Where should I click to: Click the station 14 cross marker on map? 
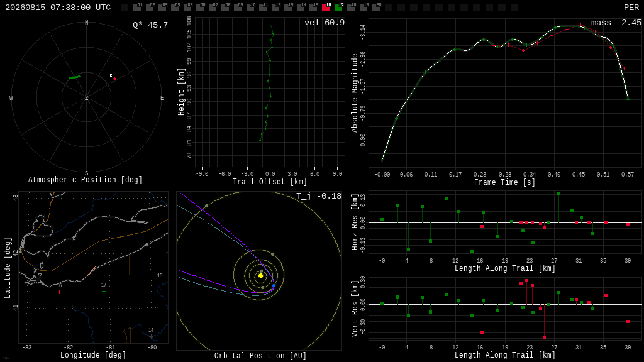[x=151, y=337]
